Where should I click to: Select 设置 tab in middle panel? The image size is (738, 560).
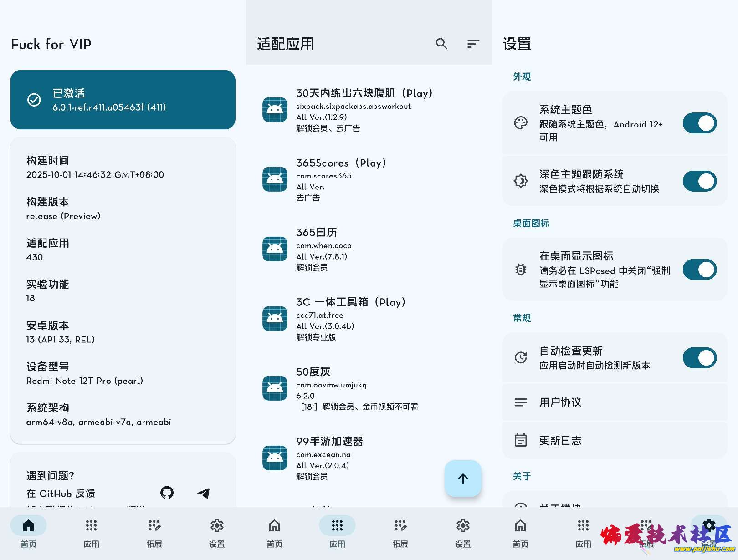[x=463, y=532]
